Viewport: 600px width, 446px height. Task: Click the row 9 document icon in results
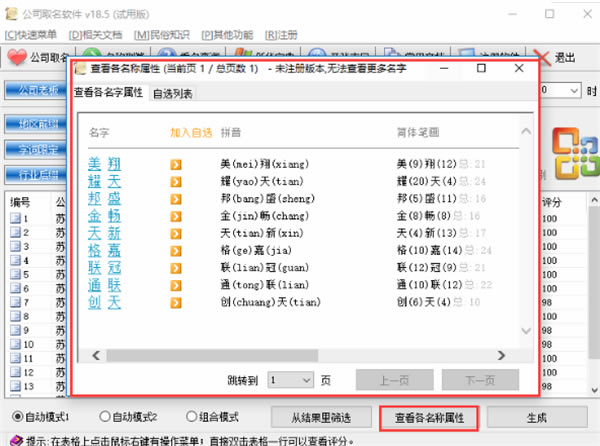point(16,330)
